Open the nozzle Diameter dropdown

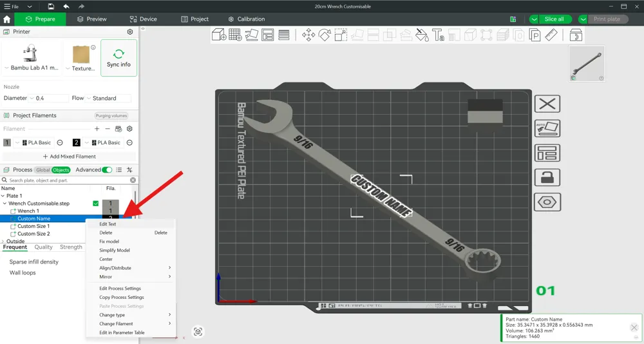click(x=48, y=98)
